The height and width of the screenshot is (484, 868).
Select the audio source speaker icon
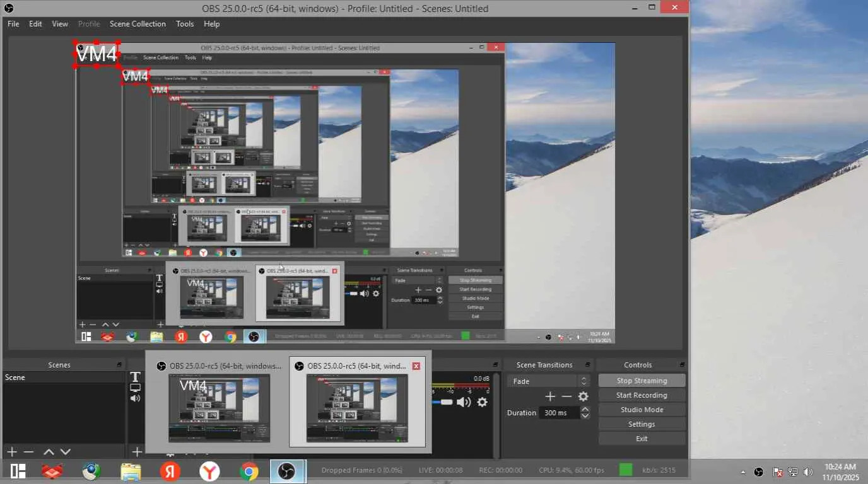[x=135, y=398]
